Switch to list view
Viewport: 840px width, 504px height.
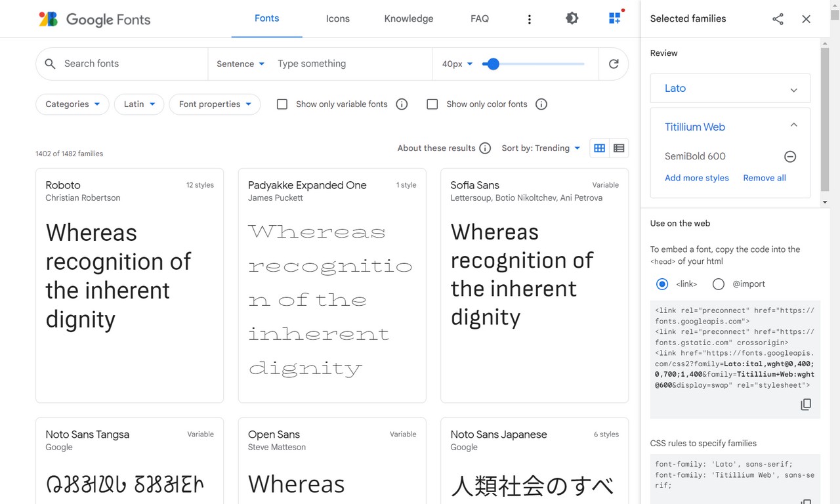point(619,148)
